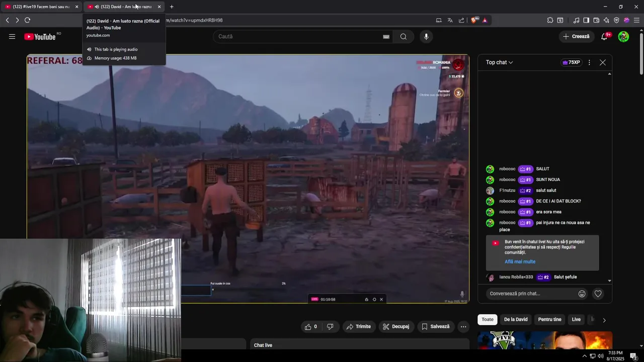
Task: Focus the Caută search field
Action: pyautogui.click(x=302, y=36)
